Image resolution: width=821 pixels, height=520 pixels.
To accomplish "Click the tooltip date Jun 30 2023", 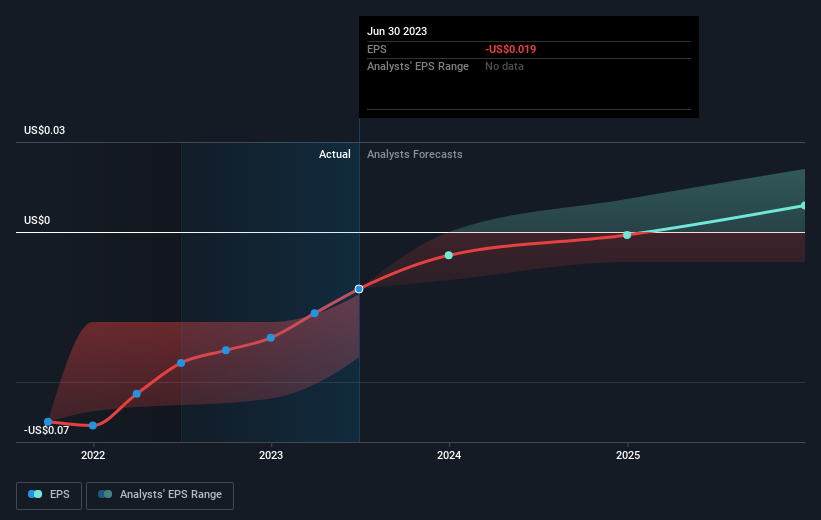I will click(x=397, y=31).
